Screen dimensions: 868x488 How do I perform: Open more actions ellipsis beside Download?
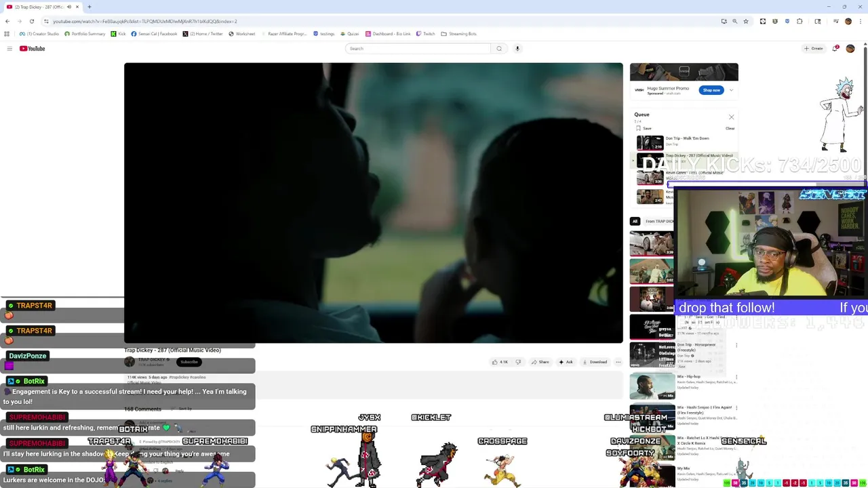click(618, 362)
